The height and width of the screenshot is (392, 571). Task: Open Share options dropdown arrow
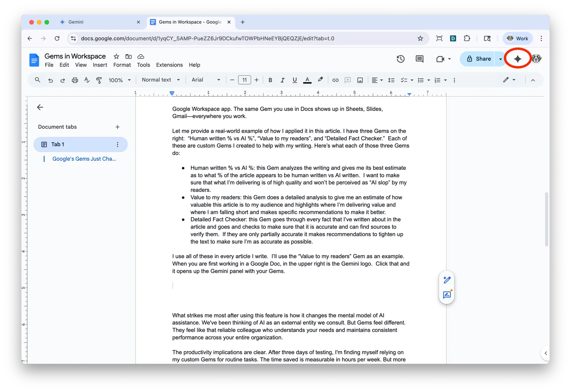500,59
